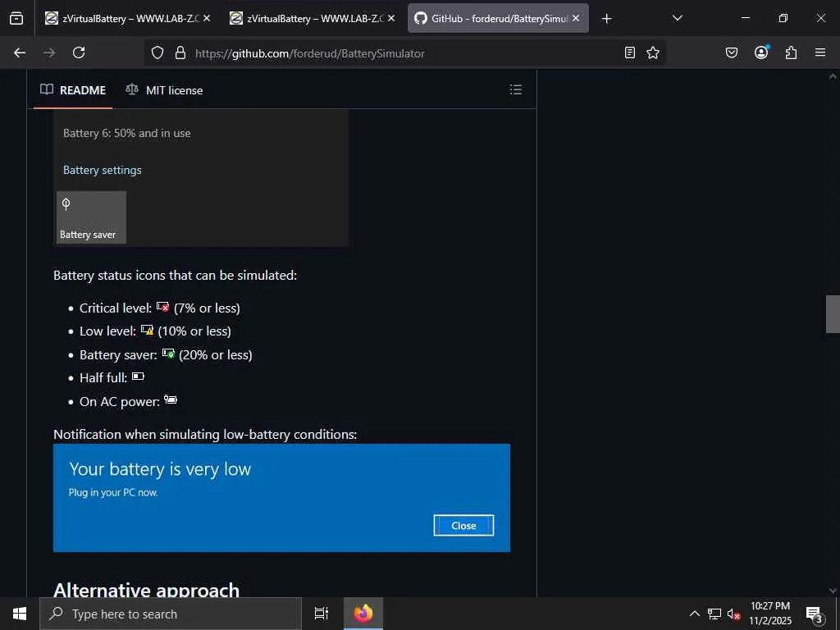This screenshot has height=630, width=840.
Task: Open the MIT license tab
Action: coord(164,90)
